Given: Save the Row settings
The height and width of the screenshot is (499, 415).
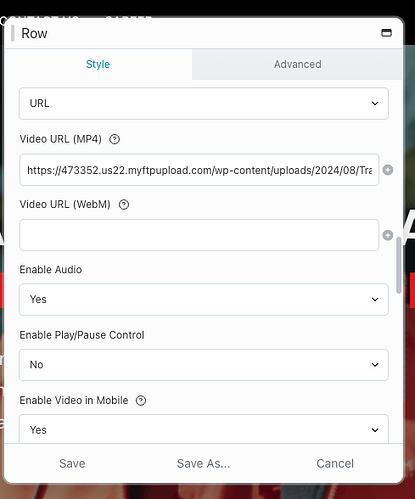Looking at the screenshot, I should (x=72, y=463).
